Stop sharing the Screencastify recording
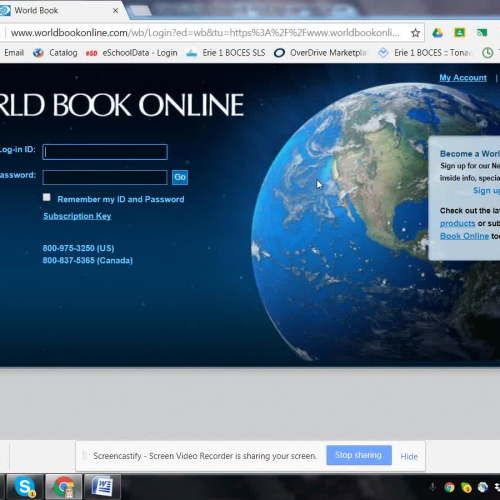 (x=359, y=455)
